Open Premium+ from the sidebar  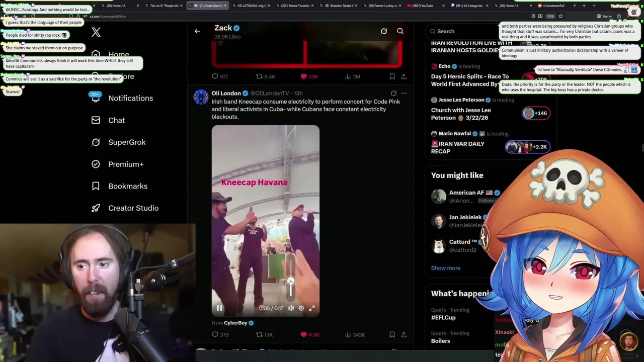(126, 164)
